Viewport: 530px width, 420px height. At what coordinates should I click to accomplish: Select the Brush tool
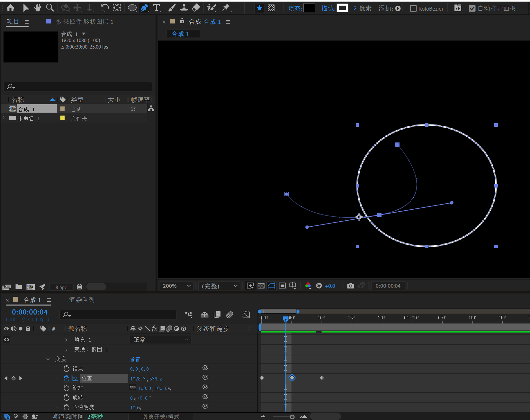pos(172,8)
